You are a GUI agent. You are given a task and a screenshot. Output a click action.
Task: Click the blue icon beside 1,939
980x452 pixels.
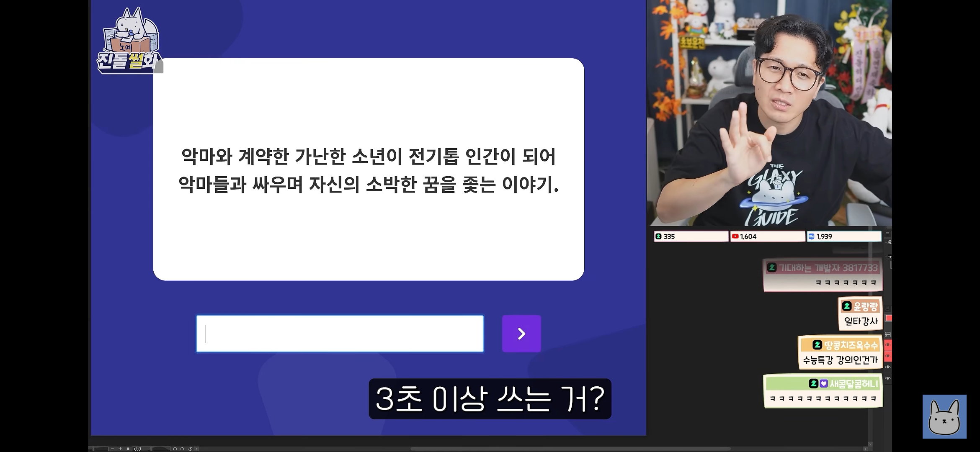click(x=811, y=236)
